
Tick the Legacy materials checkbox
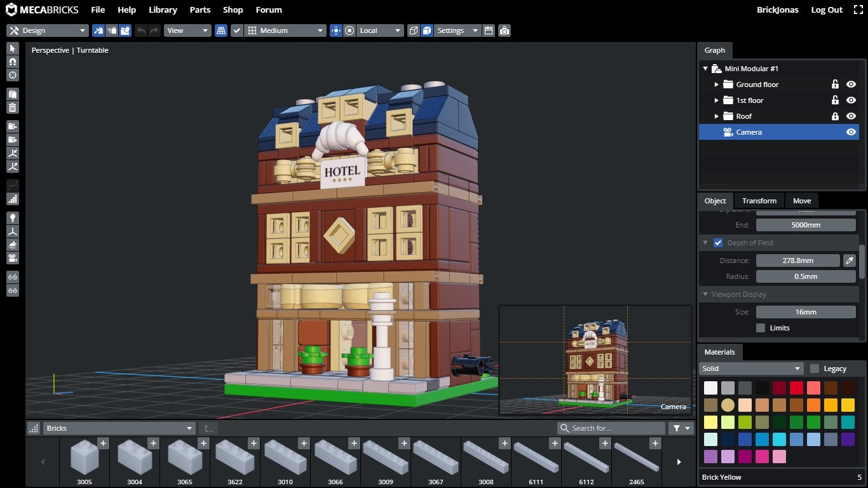pos(815,369)
